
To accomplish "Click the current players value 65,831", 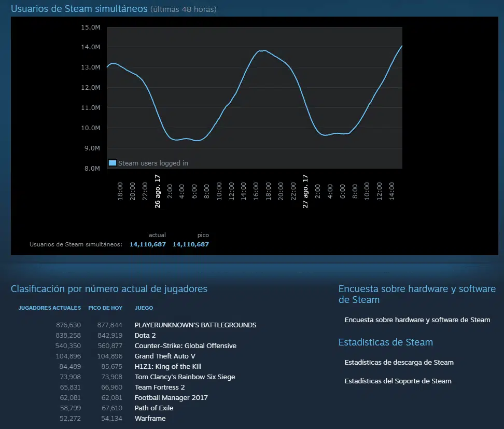I will click(x=71, y=387).
